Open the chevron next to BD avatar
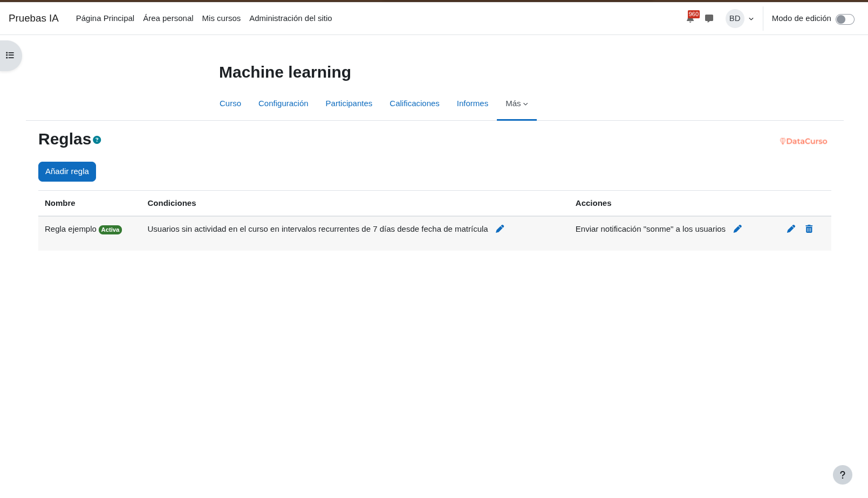Screen dimensions: 868x498 point(751,18)
